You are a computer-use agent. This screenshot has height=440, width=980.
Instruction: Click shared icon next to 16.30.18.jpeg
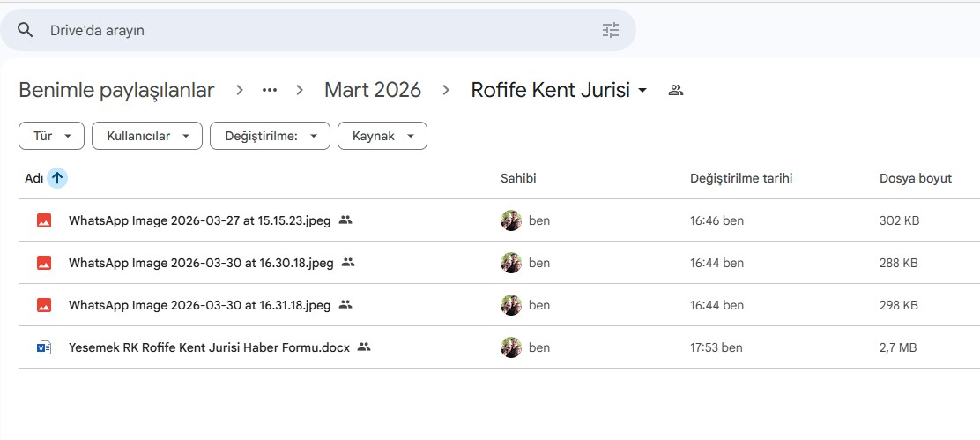(x=348, y=263)
